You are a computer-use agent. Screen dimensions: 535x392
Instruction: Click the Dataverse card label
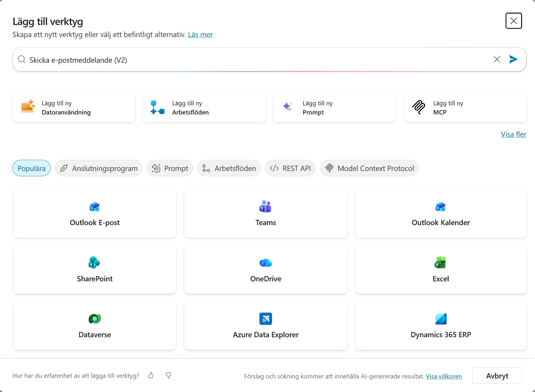pyautogui.click(x=95, y=335)
